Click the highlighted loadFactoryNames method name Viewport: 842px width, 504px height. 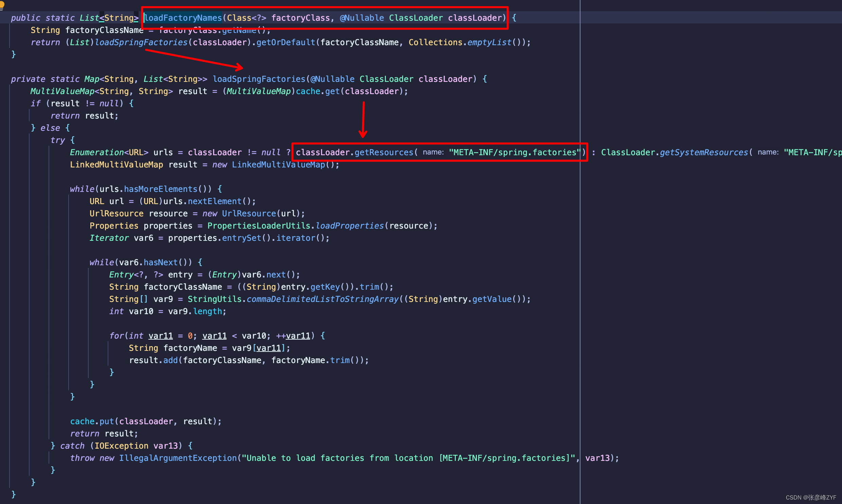click(x=183, y=18)
